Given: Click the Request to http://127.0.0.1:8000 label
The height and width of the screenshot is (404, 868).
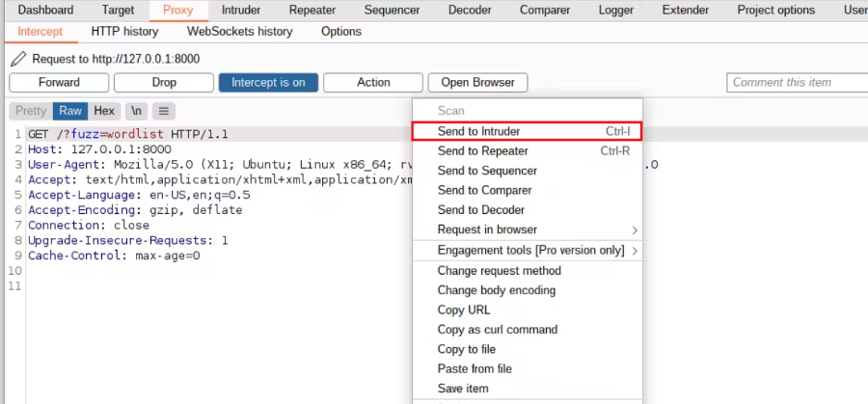Looking at the screenshot, I should [116, 59].
